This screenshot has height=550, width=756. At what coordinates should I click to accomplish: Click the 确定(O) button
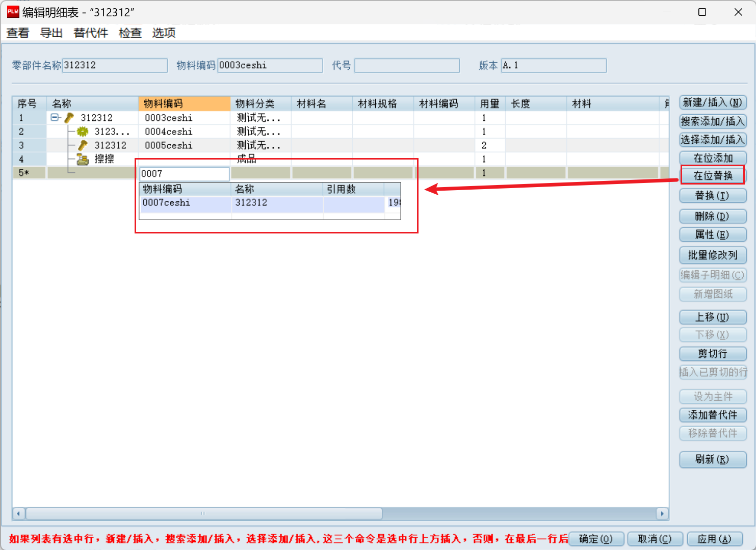click(x=595, y=539)
